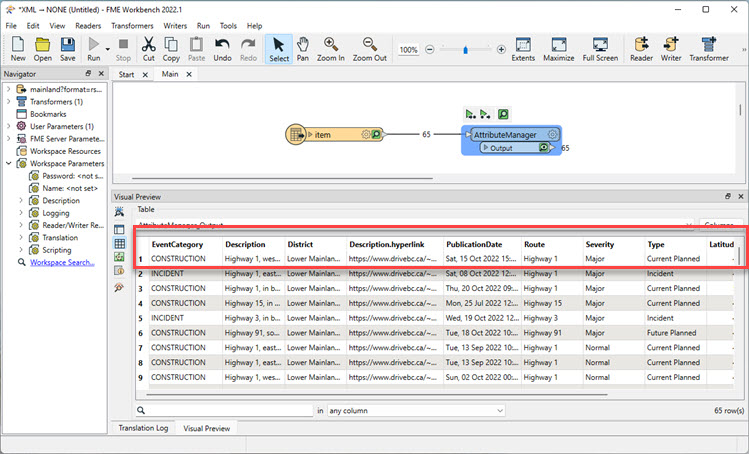
Task: Expand the Scripting parameter node
Action: tap(21, 250)
